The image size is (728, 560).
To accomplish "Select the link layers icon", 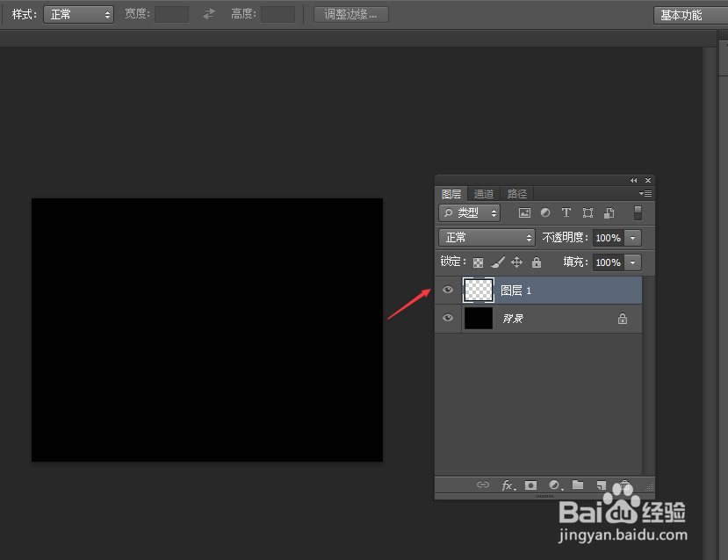I will pyautogui.click(x=483, y=485).
